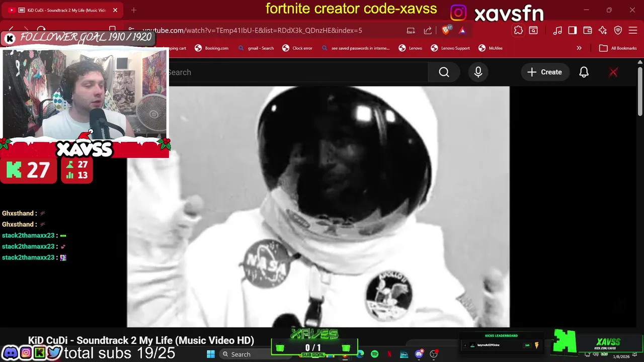Click the astronaut music video player
The width and height of the screenshot is (644, 362).
(318, 207)
